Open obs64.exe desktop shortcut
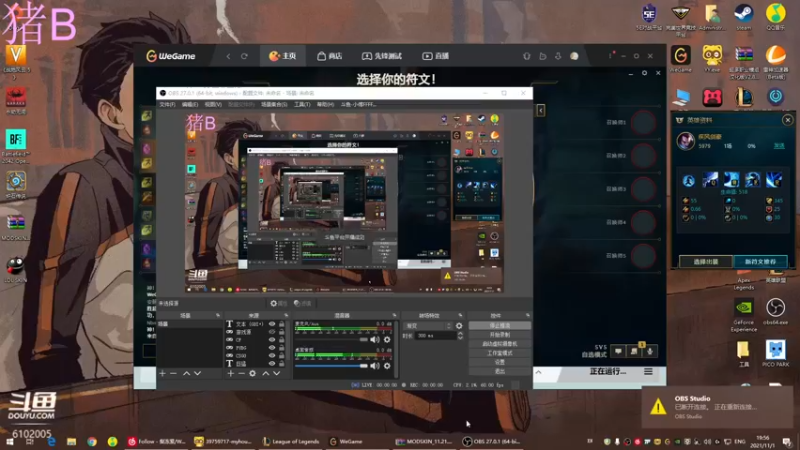This screenshot has height=450, width=800. click(776, 311)
